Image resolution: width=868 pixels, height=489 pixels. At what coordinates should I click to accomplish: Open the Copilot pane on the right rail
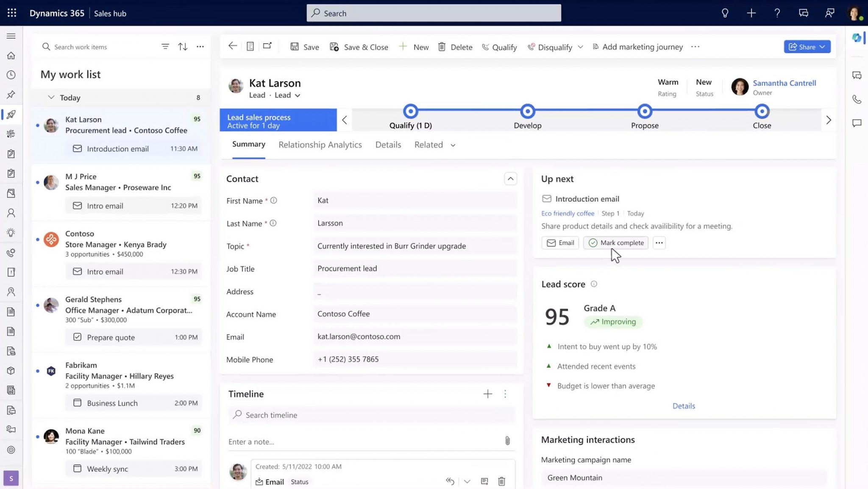point(857,37)
